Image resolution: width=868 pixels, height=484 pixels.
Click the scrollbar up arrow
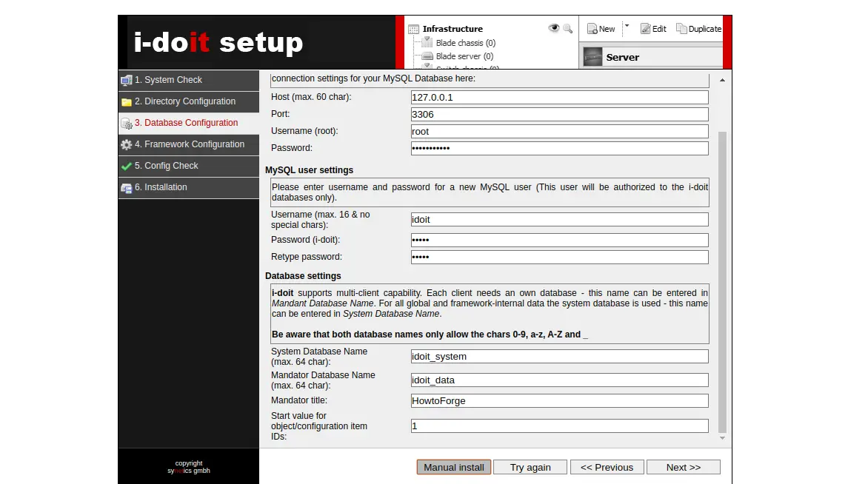pos(722,80)
